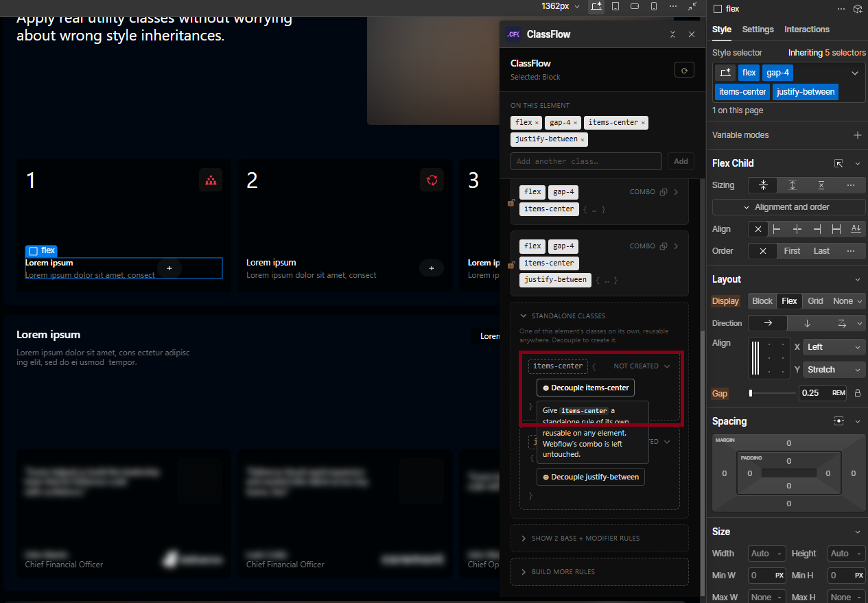Collapse the Size section chevron
Viewport: 868px width, 603px height.
(857, 532)
